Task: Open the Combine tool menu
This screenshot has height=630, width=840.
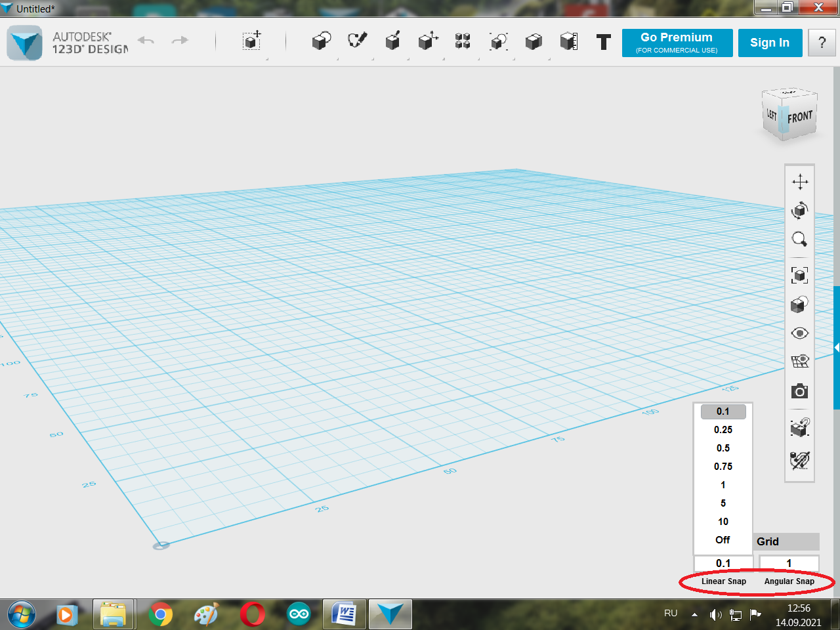Action: pyautogui.click(x=534, y=41)
